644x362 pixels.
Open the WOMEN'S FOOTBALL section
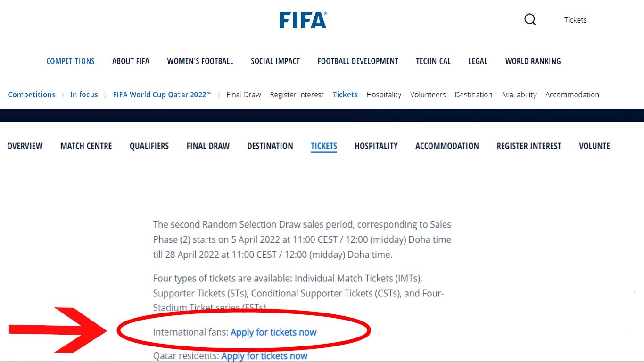200,61
